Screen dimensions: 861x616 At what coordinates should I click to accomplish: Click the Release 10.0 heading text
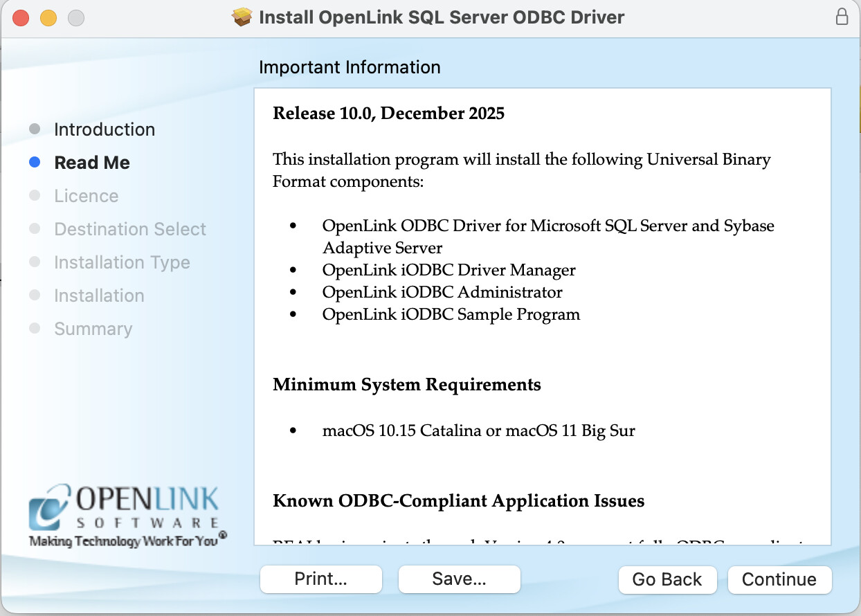[x=388, y=113]
